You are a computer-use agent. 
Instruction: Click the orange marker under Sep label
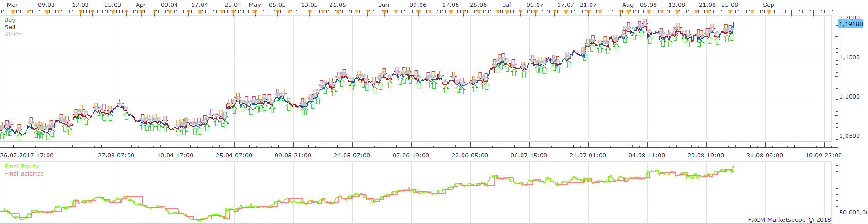click(x=768, y=12)
